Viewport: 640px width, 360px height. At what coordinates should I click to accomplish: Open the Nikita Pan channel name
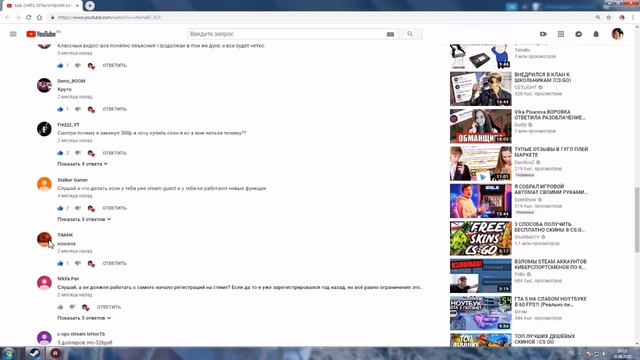pos(68,279)
